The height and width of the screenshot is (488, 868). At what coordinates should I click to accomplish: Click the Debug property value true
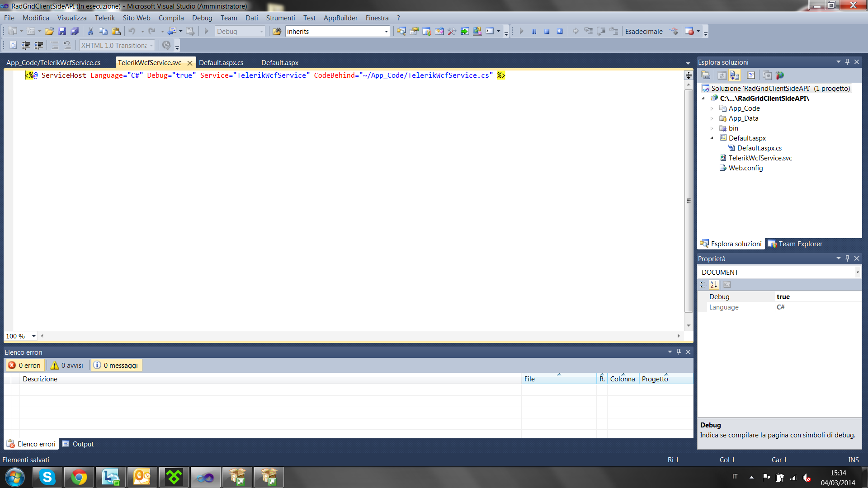(817, 297)
